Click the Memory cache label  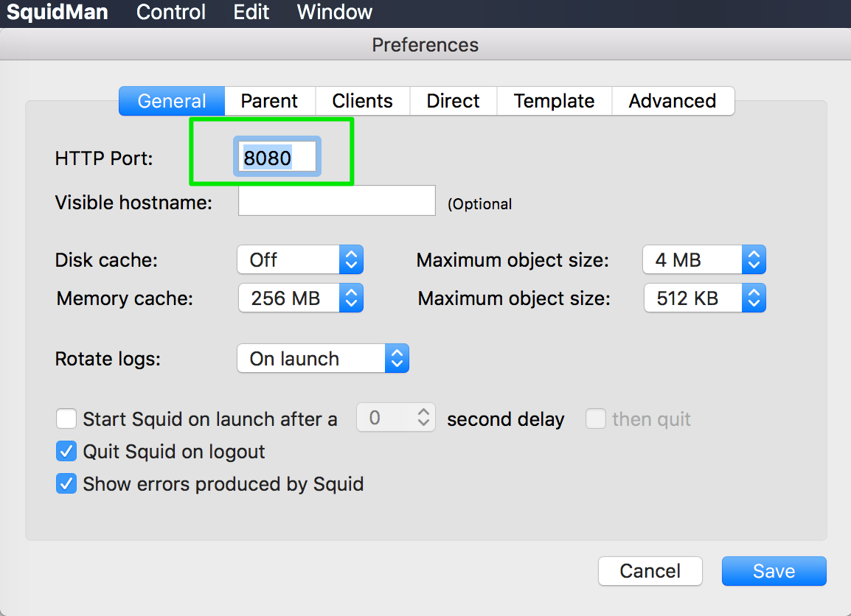125,298
